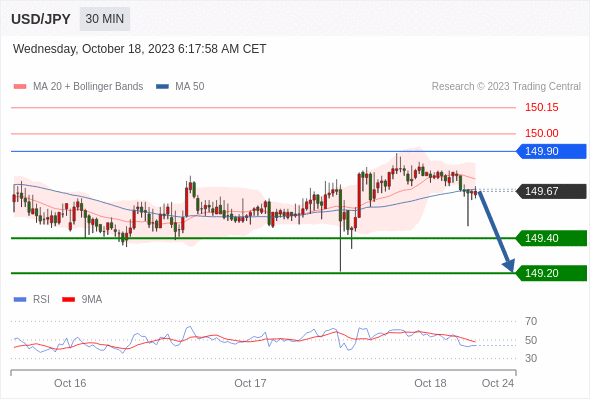Image resolution: width=590 pixels, height=400 pixels.
Task: Click the USD/JPY symbol title
Action: [x=41, y=19]
